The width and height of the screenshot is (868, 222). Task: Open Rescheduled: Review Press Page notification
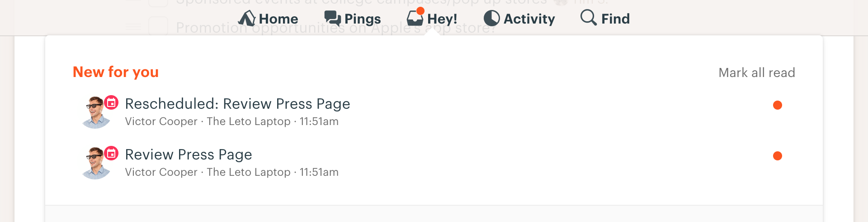click(237, 104)
